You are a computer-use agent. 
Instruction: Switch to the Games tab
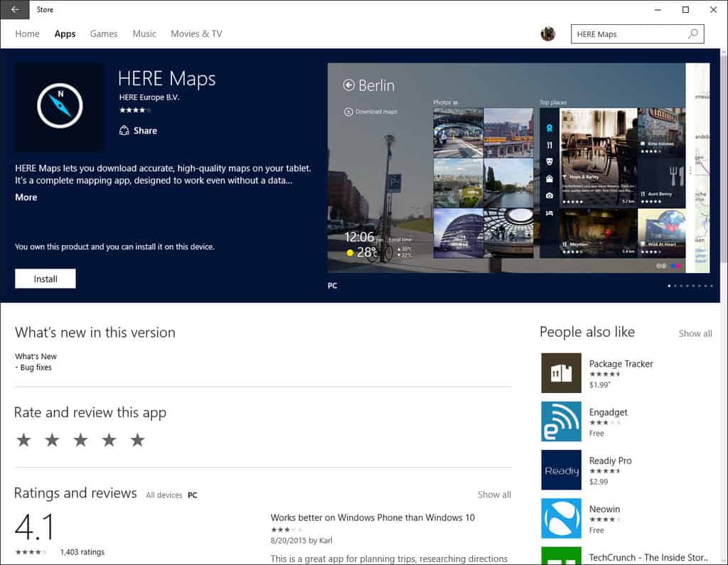click(104, 34)
